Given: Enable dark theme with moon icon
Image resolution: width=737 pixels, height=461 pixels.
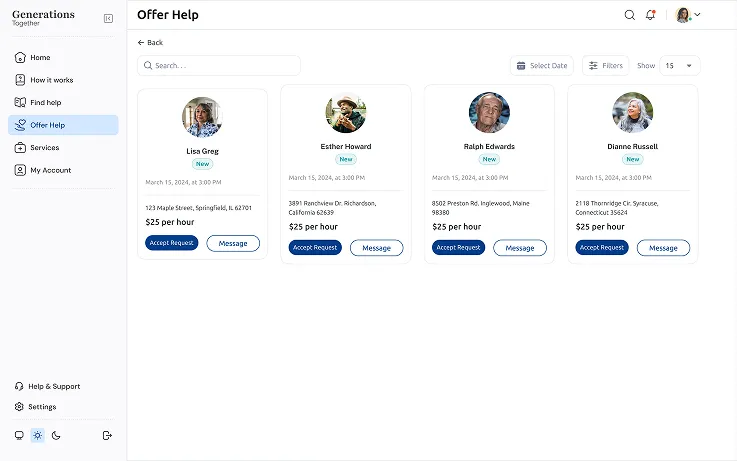Looking at the screenshot, I should coord(56,435).
